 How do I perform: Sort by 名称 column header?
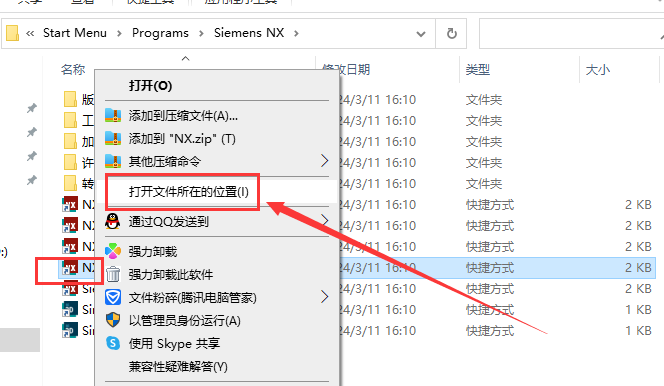click(x=73, y=69)
